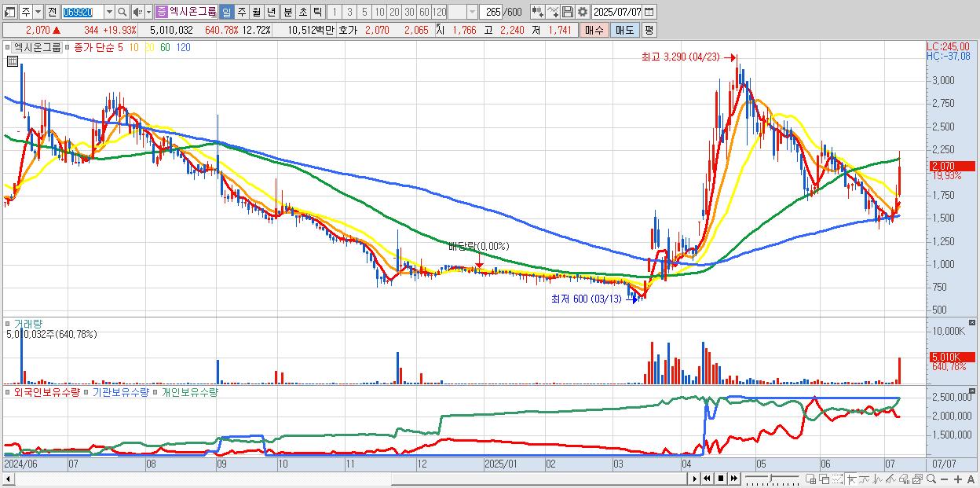Select the 분 minute period toggle
Image resolution: width=980 pixels, height=488 pixels.
coord(287,12)
